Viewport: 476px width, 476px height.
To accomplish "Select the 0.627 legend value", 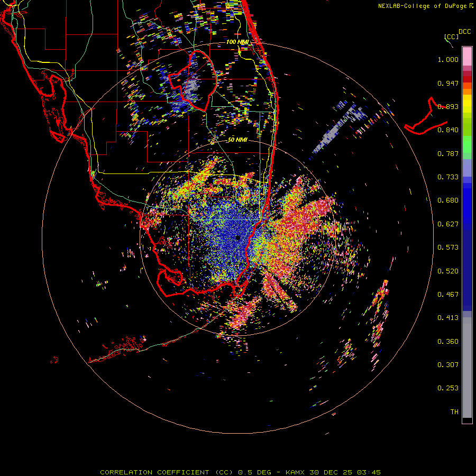I will pyautogui.click(x=448, y=224).
